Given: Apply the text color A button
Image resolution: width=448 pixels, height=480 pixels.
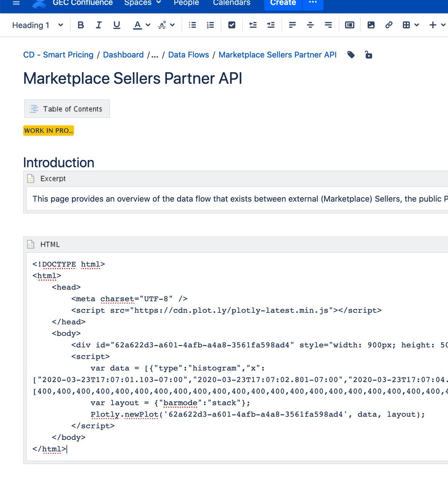Looking at the screenshot, I should (x=138, y=25).
